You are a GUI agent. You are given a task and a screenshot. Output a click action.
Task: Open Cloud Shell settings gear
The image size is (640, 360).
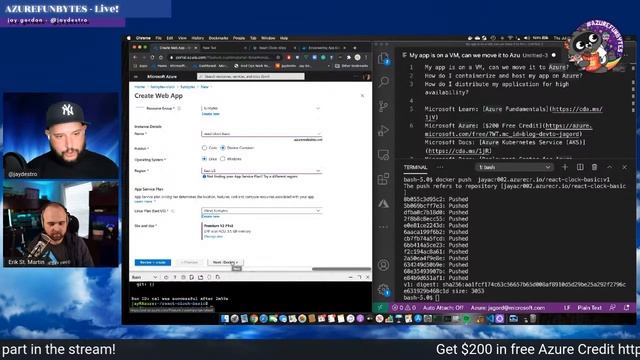tap(183, 277)
